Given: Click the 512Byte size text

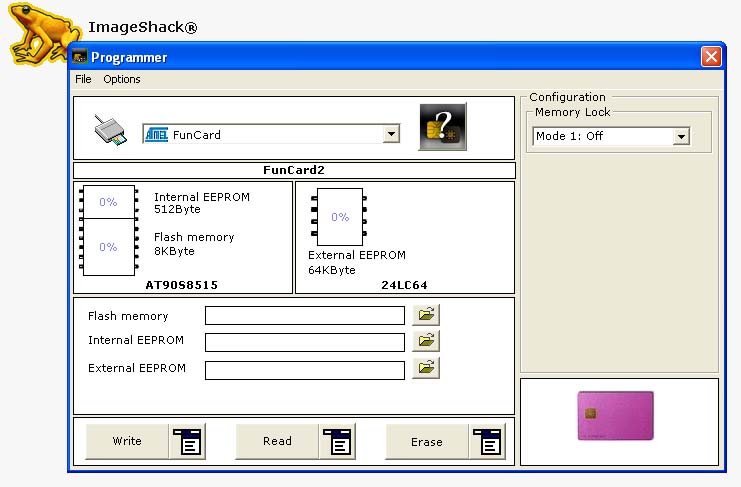Looking at the screenshot, I should [177, 209].
